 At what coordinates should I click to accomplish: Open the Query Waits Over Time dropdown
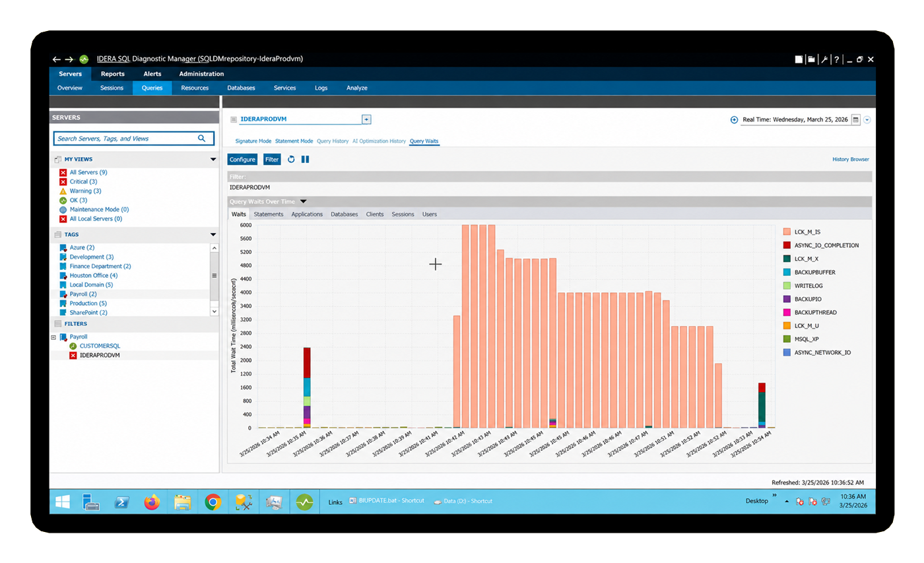click(x=303, y=201)
